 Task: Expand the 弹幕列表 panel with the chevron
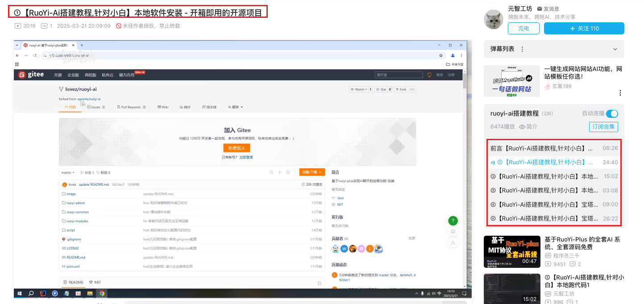click(615, 49)
